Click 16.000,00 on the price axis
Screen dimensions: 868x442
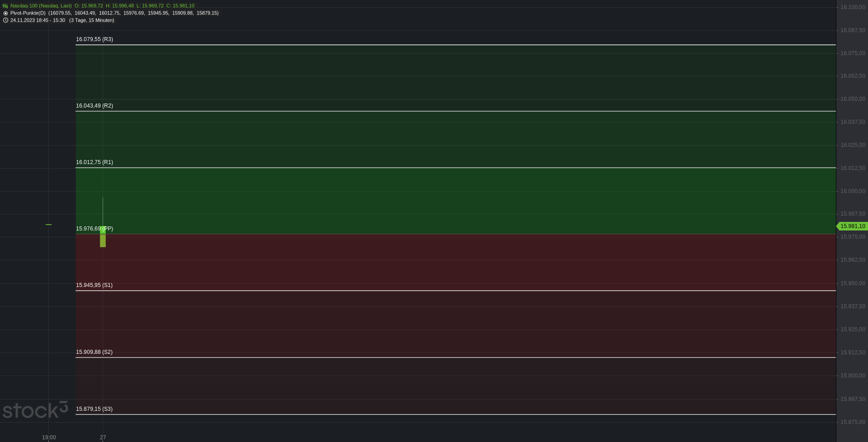[853, 191]
